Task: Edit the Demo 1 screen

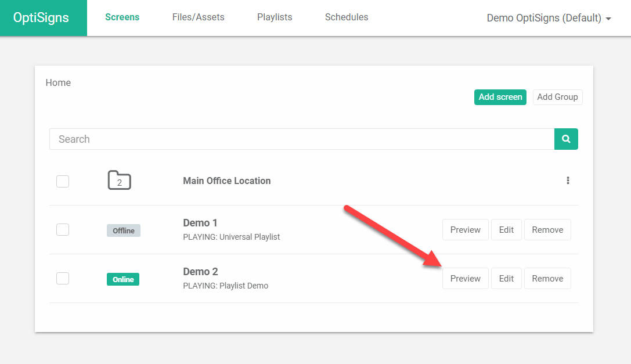Action: click(506, 229)
